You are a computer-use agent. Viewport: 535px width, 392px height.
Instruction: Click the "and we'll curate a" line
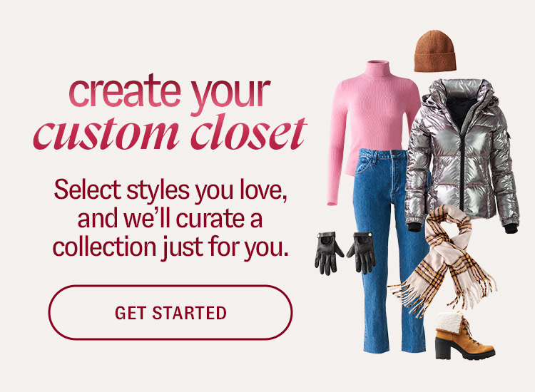[x=170, y=219]
